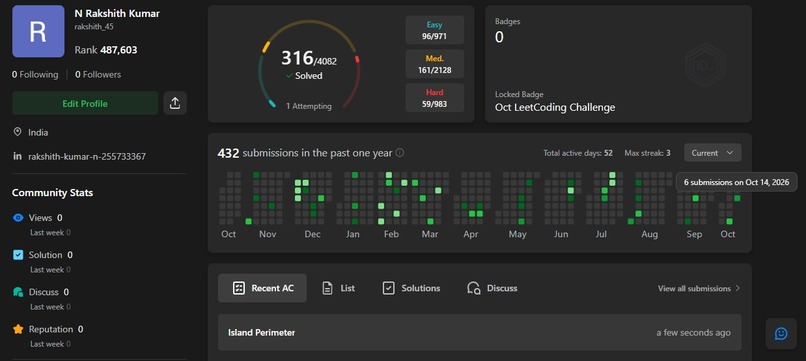Click the Total active days: 52 text
Image resolution: width=806 pixels, height=361 pixels.
578,153
